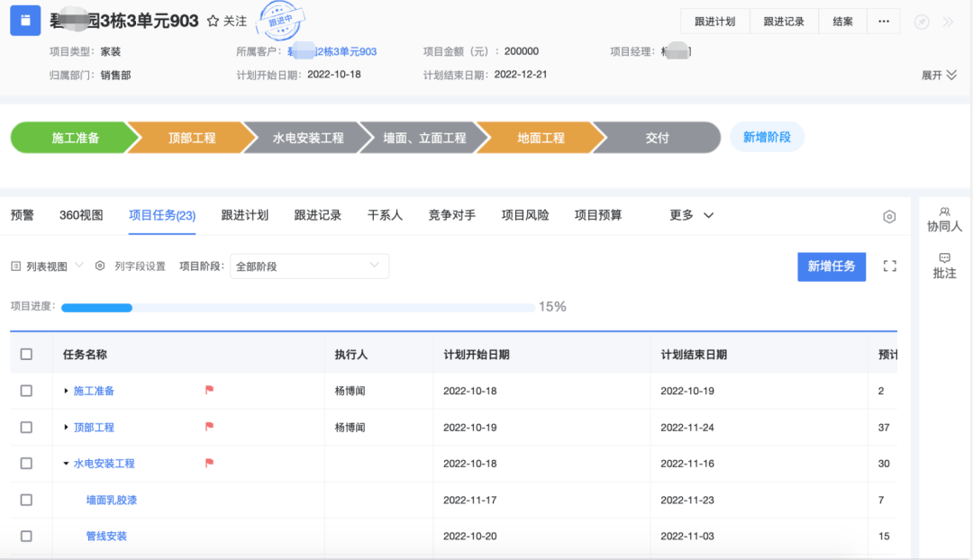Check the select-all checkbox in table header
The width and height of the screenshot is (973, 560).
(x=26, y=355)
